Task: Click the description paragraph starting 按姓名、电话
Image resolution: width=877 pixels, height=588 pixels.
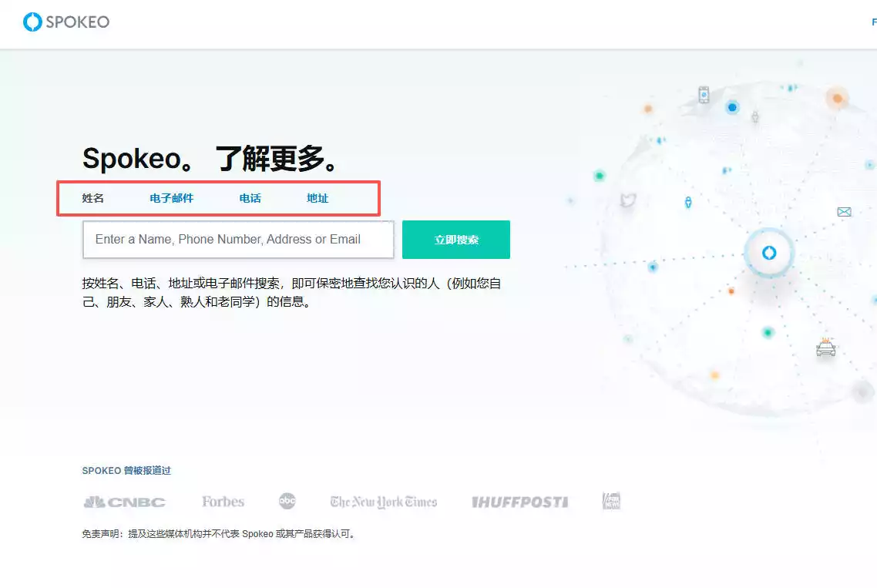Action: [x=291, y=293]
